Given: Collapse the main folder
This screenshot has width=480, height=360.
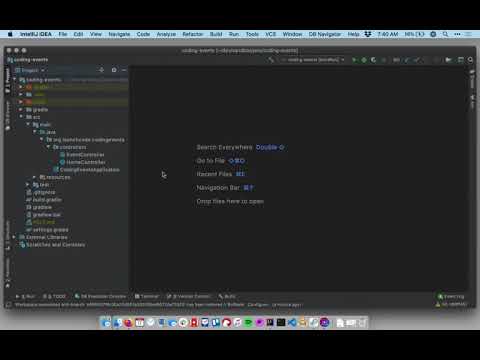Looking at the screenshot, I should tap(28, 124).
